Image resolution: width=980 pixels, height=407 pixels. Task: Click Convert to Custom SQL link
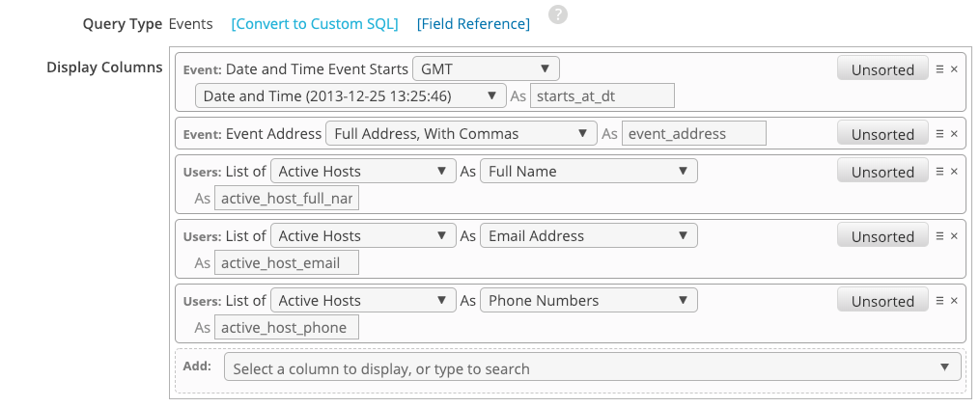314,24
